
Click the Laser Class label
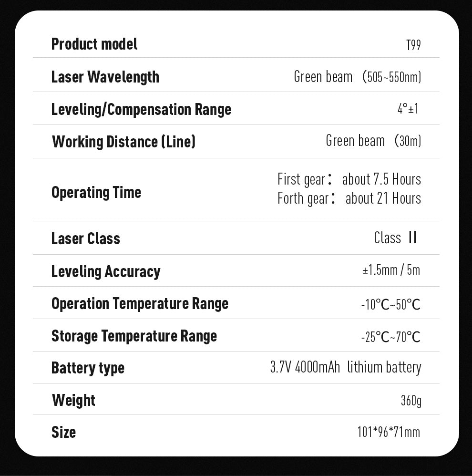click(86, 238)
